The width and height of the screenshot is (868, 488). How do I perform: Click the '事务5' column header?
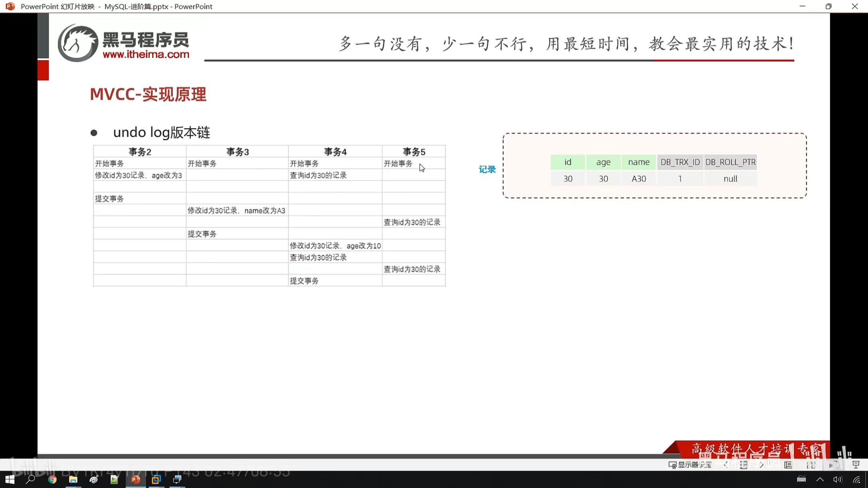[x=414, y=152]
